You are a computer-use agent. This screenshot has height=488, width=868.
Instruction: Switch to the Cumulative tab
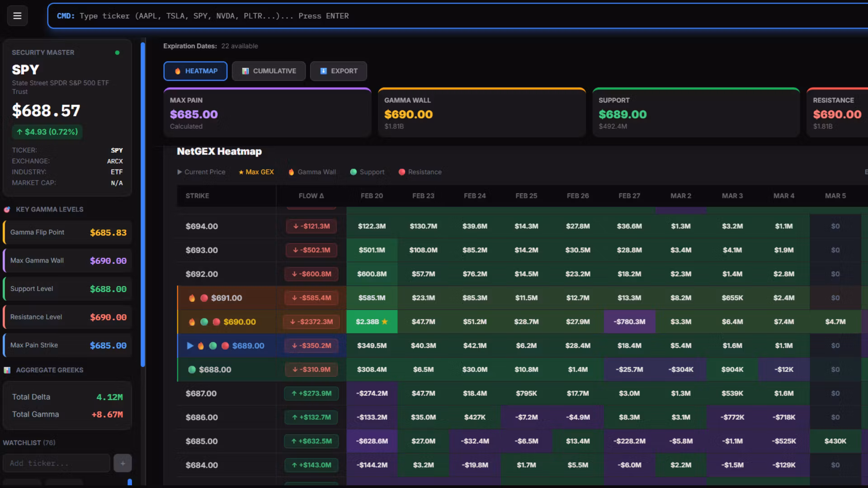pos(269,71)
